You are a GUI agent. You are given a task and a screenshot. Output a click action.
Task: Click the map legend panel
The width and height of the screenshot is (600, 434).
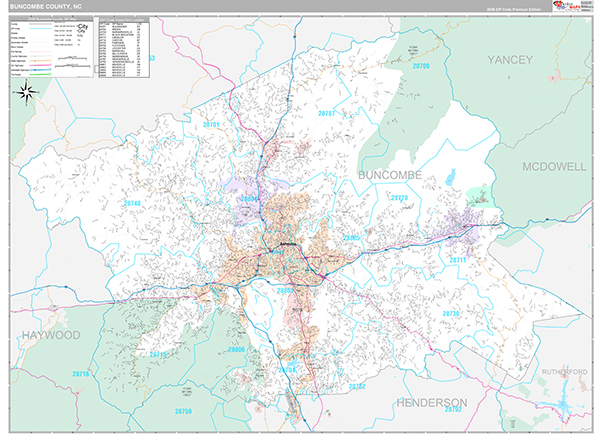coord(50,48)
